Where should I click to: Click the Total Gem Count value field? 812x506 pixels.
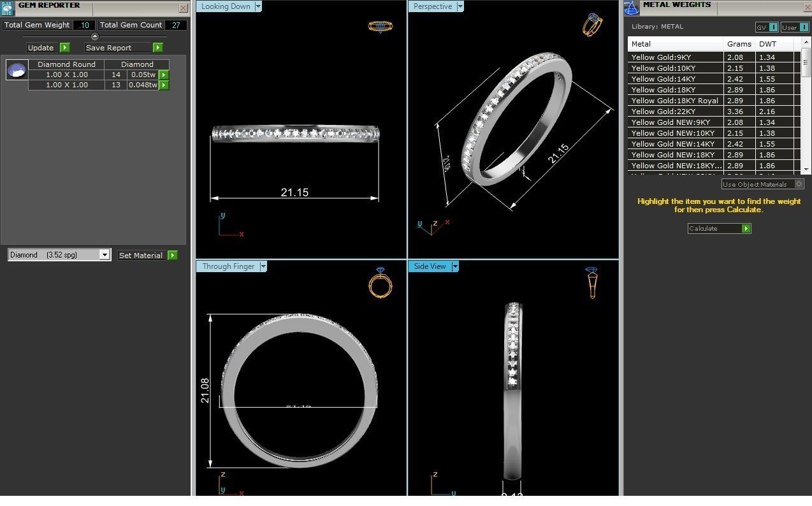point(176,25)
